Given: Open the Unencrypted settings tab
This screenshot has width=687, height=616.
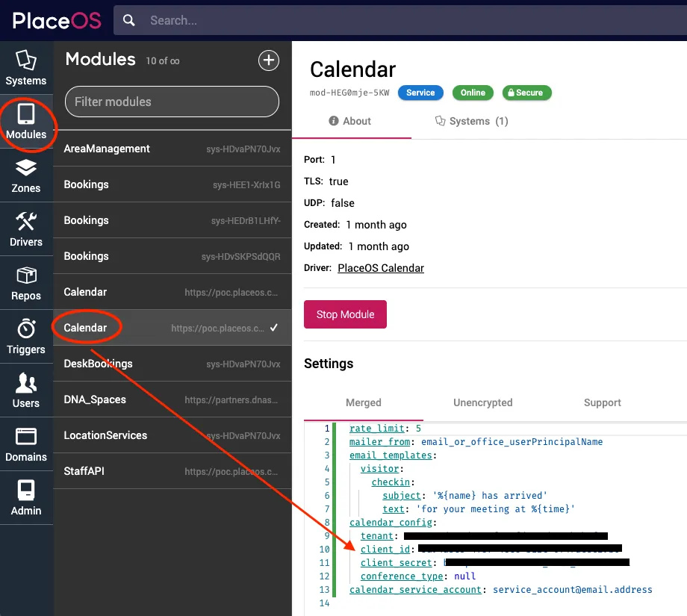Looking at the screenshot, I should pos(482,402).
